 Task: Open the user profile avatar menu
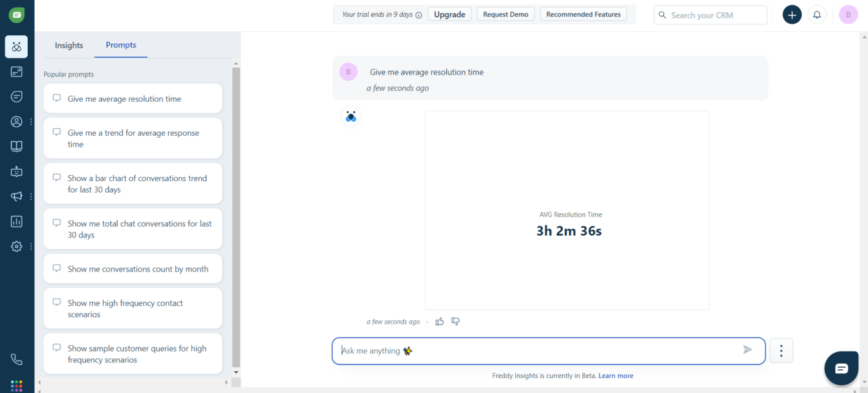tap(848, 15)
